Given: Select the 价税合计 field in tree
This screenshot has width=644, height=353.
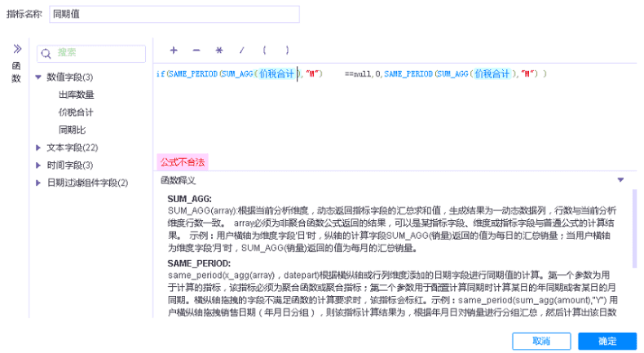Looking at the screenshot, I should coord(76,113).
